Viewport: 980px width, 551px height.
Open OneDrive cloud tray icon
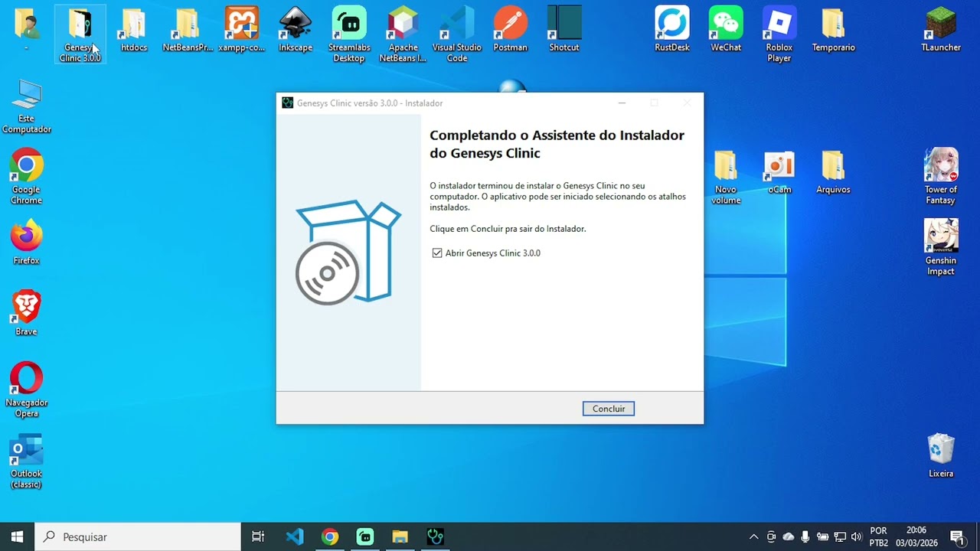point(789,537)
